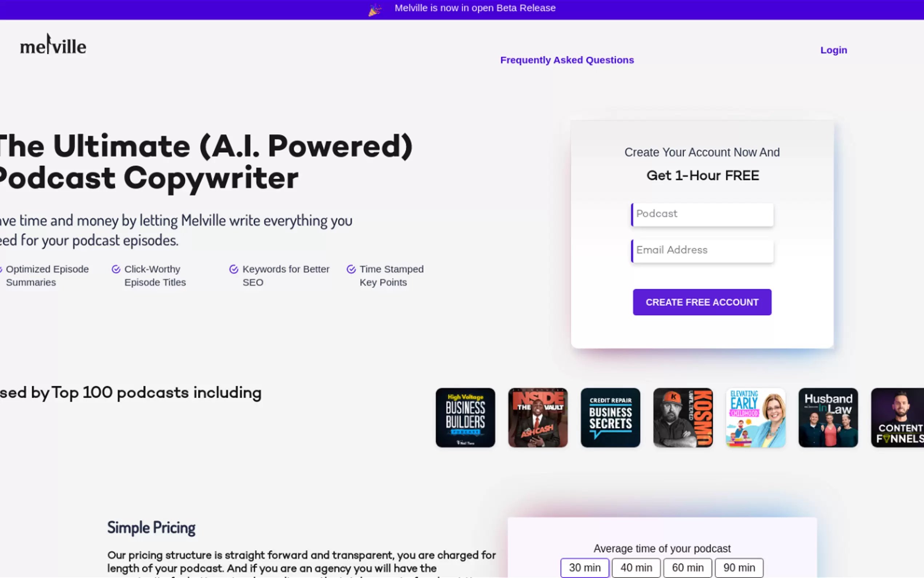
Task: Open Kosmo Unfiltered podcast thumbnail
Action: pos(683,418)
